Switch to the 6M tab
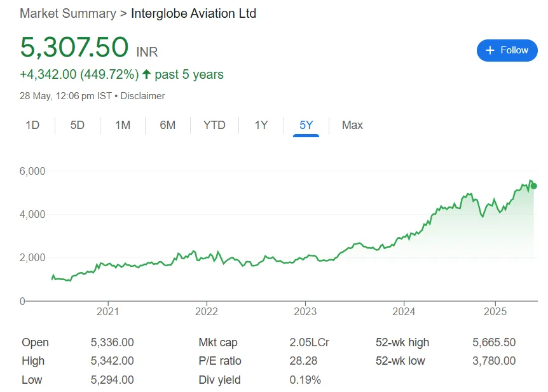The image size is (548, 392). [168, 125]
